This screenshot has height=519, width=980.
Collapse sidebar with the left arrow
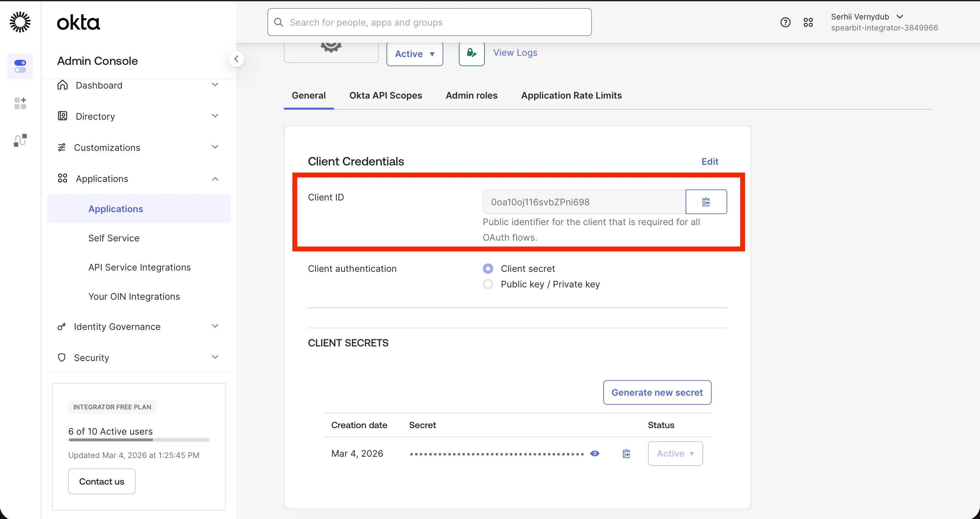coord(236,59)
